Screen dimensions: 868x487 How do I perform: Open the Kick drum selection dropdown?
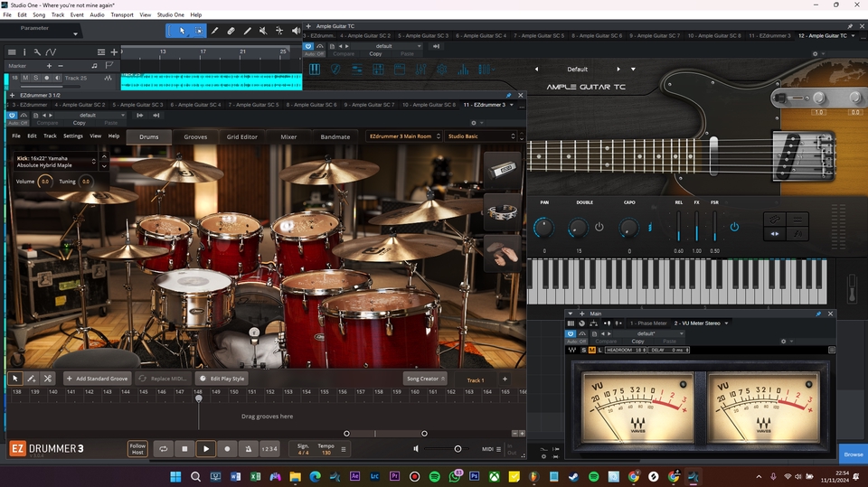(x=55, y=162)
